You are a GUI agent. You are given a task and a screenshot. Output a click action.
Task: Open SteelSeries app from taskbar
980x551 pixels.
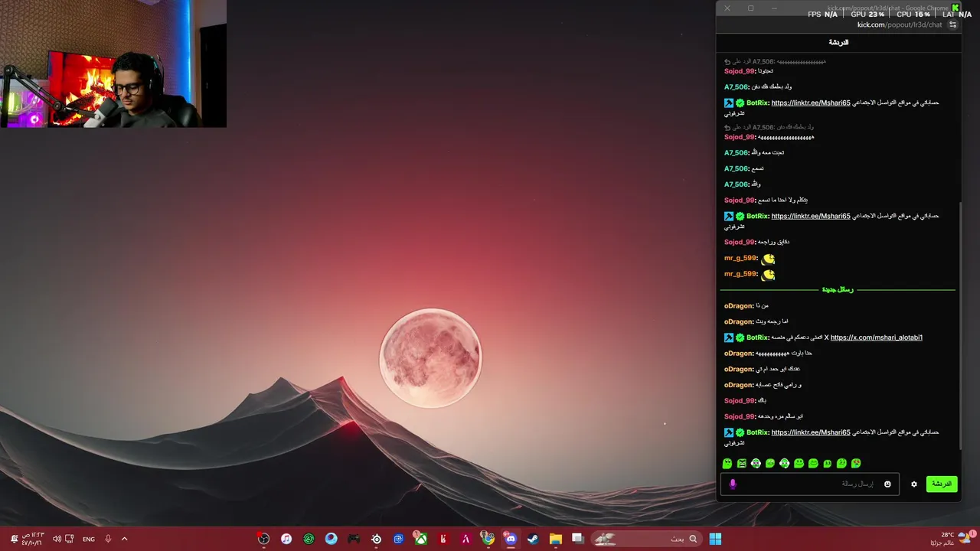[x=376, y=539]
